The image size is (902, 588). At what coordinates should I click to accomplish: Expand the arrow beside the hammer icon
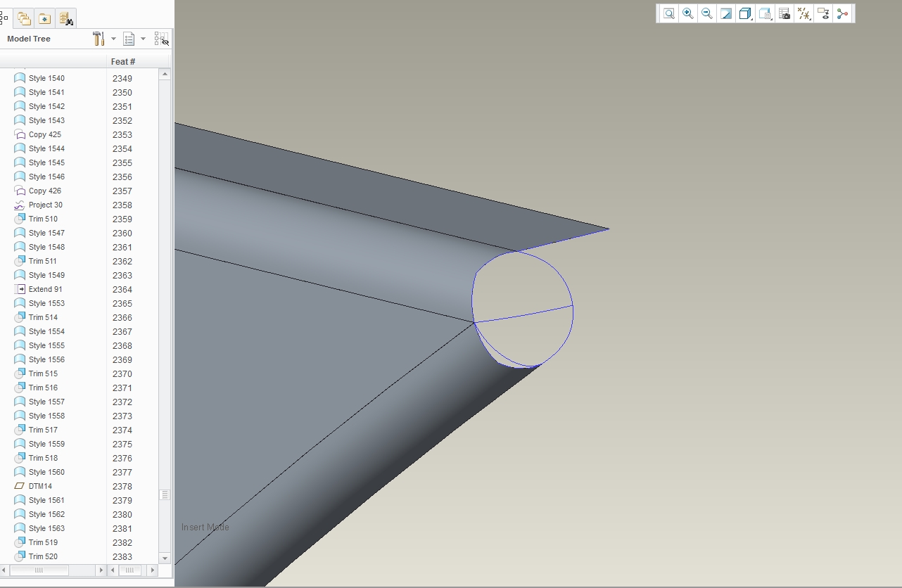pos(113,39)
